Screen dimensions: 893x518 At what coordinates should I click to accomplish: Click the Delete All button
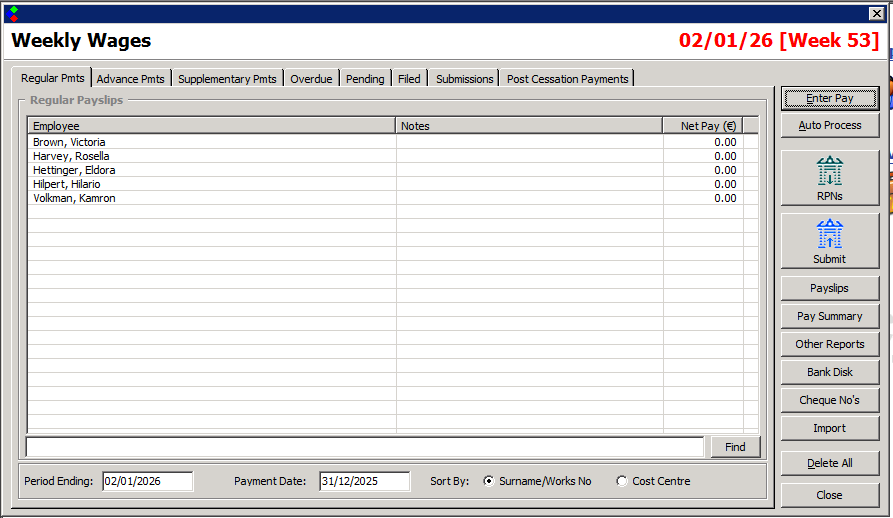[x=829, y=463]
